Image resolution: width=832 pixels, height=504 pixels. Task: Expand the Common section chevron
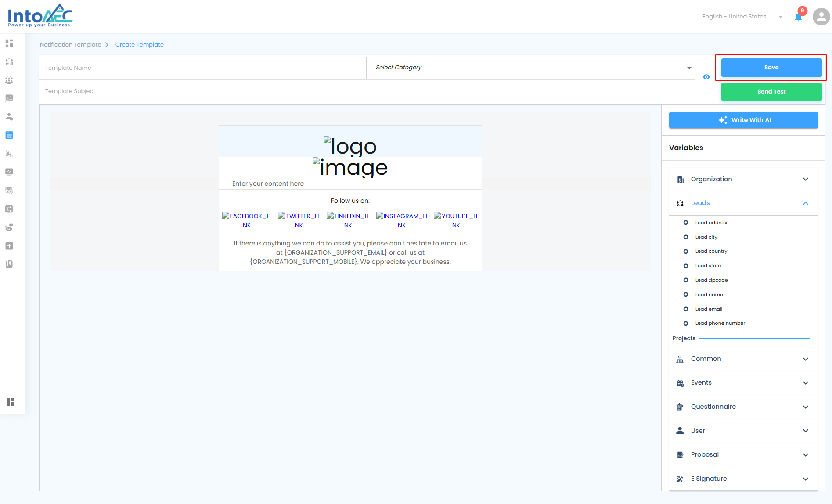coord(806,359)
